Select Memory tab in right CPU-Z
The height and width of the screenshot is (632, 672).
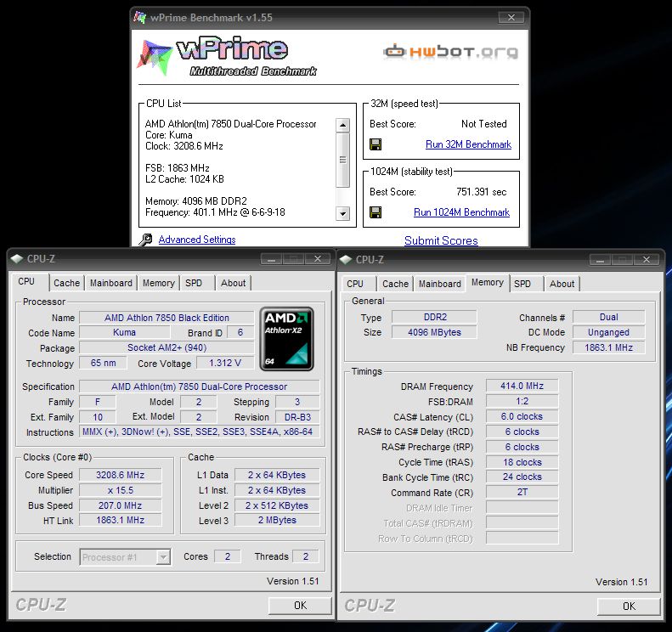click(x=488, y=282)
